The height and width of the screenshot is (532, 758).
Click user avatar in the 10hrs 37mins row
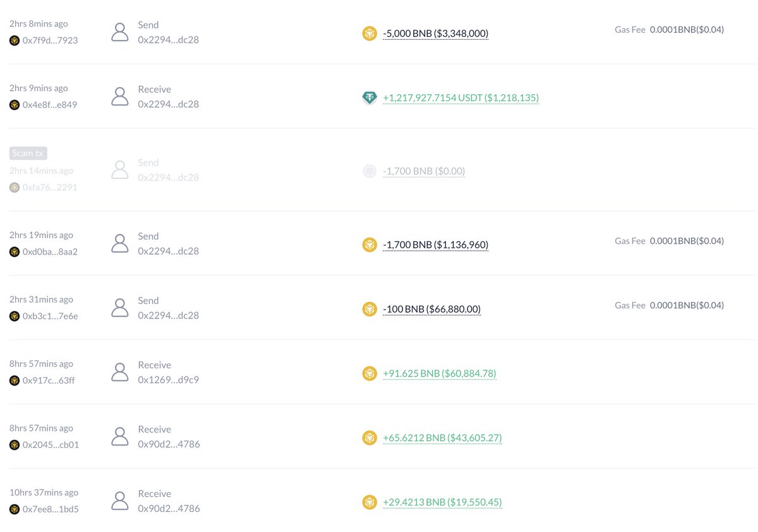(x=120, y=501)
